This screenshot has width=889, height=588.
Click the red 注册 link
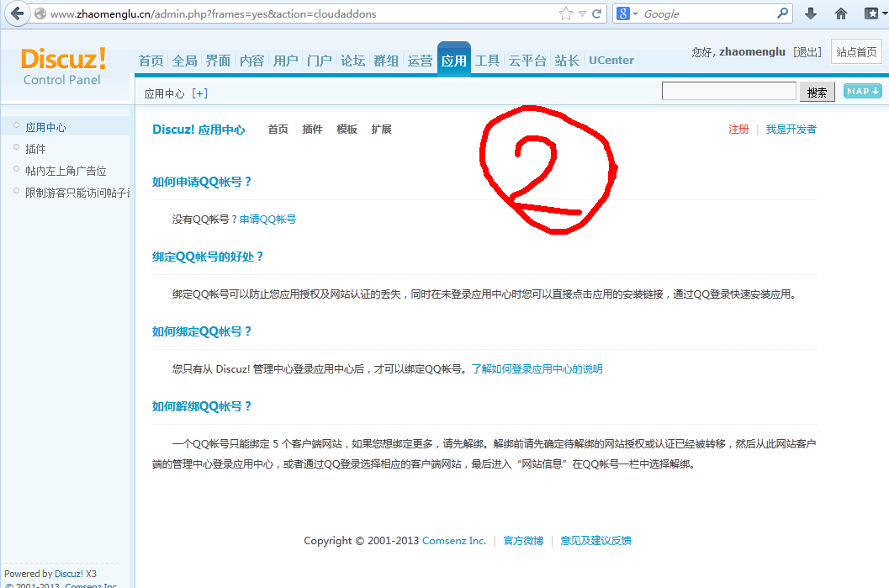tap(738, 130)
